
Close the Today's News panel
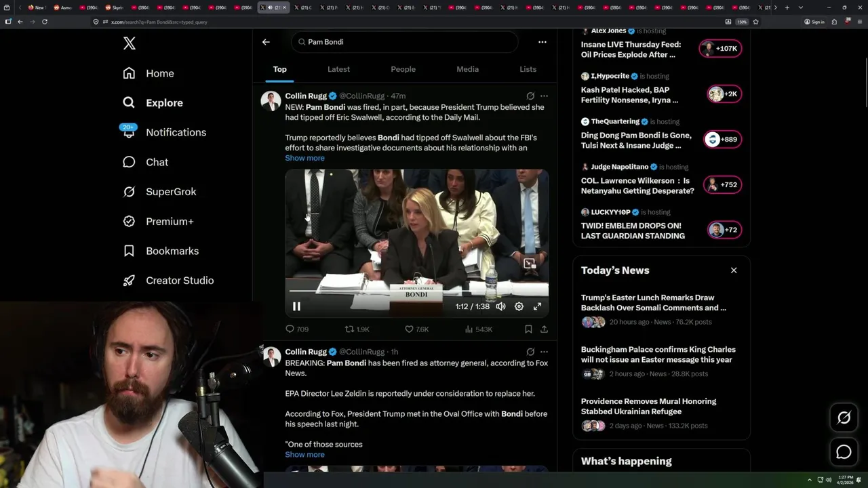coord(734,270)
